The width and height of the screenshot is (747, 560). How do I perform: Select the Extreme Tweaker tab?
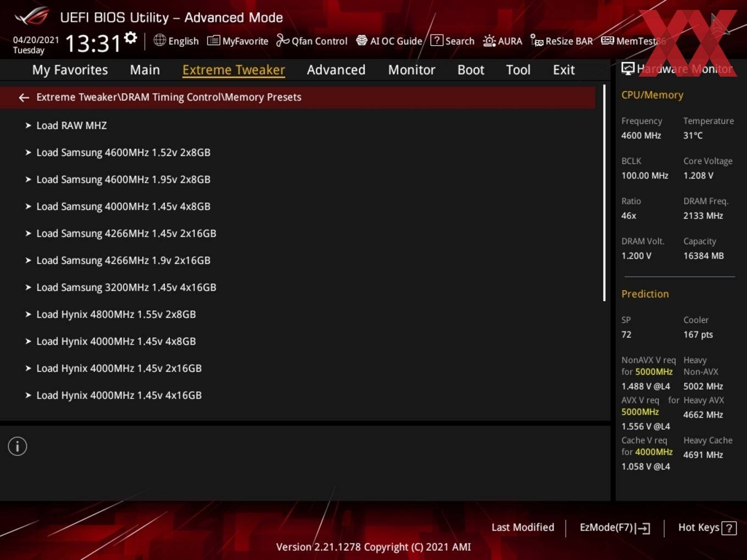[x=233, y=70]
